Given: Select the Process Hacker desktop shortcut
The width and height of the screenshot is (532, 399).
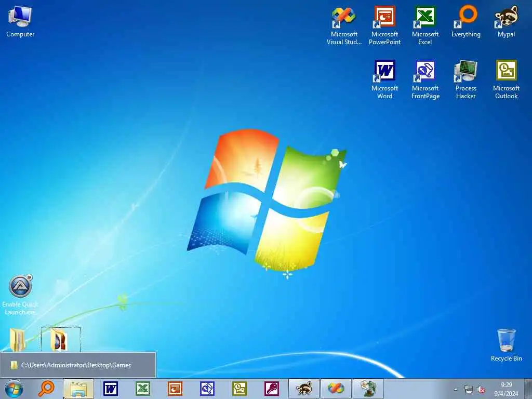Looking at the screenshot, I should [x=466, y=79].
